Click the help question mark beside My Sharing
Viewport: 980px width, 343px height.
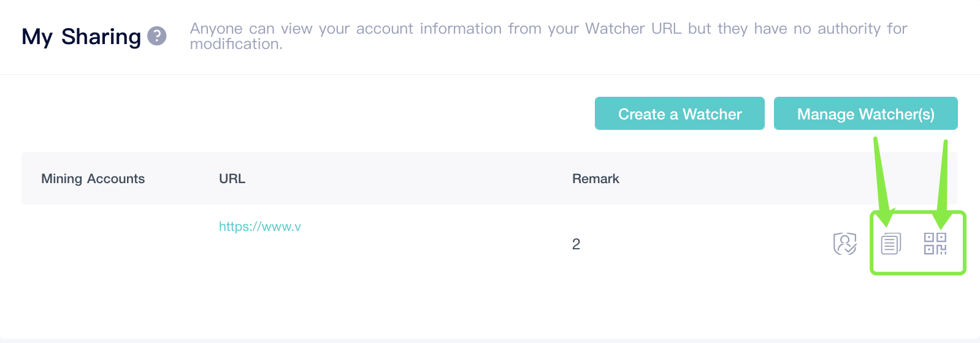click(157, 36)
